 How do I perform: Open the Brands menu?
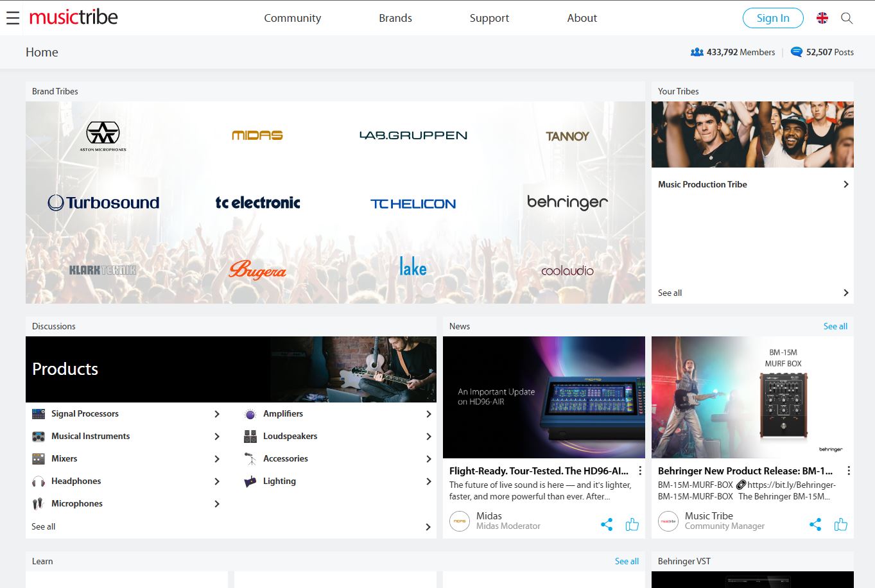pyautogui.click(x=395, y=18)
